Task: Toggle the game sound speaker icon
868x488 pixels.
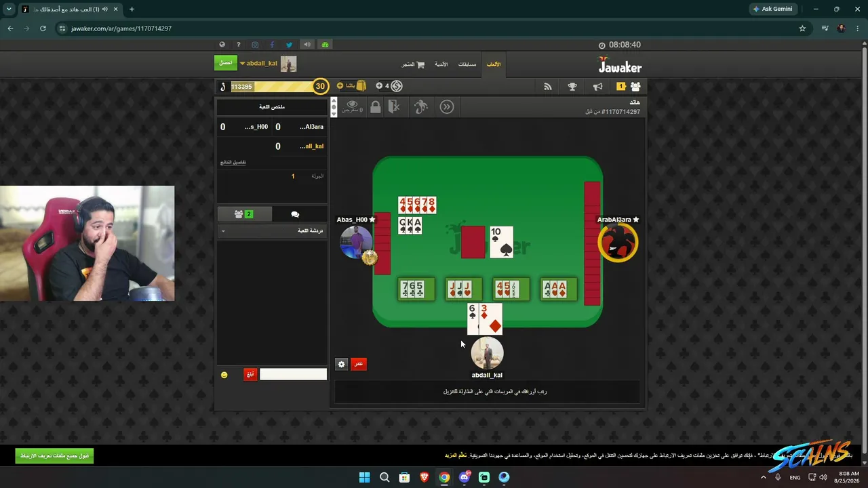Action: [x=307, y=45]
